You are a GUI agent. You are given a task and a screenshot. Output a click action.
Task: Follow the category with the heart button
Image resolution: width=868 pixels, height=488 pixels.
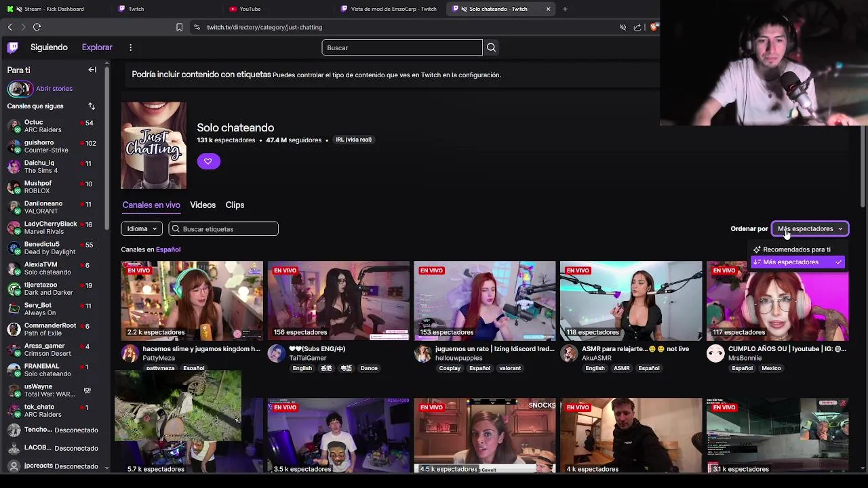208,161
